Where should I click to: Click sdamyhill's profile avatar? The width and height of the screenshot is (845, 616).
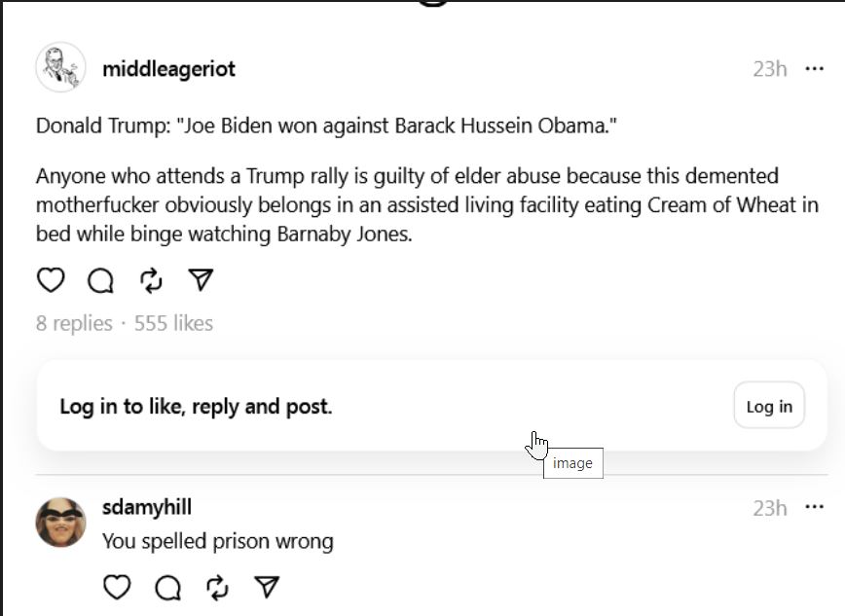point(60,522)
